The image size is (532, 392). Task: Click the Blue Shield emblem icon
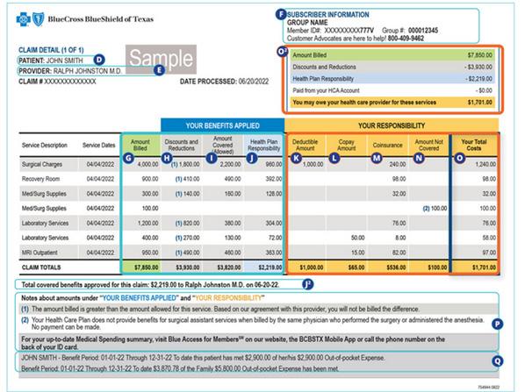(38, 19)
